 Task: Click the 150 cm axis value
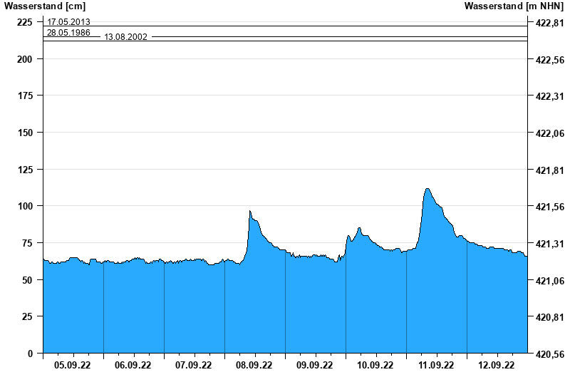(25, 133)
